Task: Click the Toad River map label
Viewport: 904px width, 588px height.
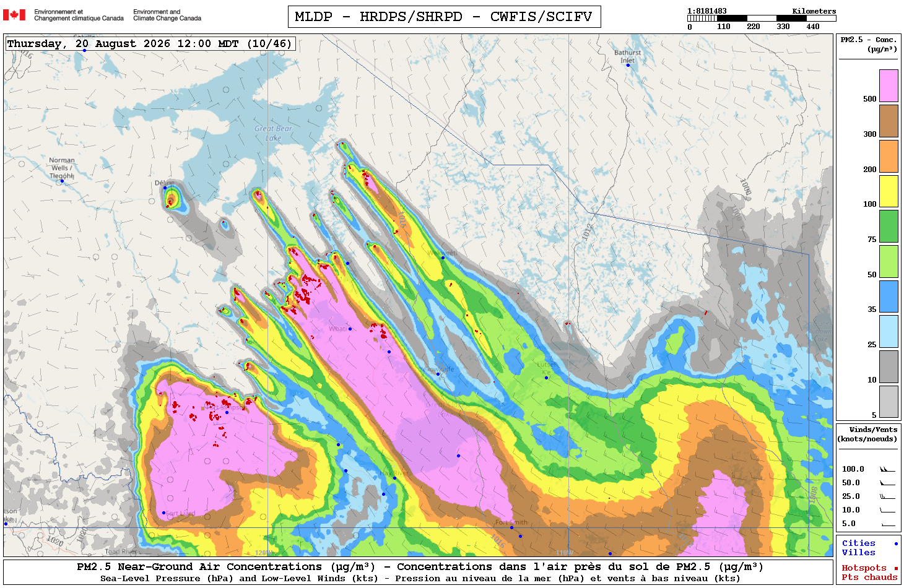Action: (x=121, y=551)
